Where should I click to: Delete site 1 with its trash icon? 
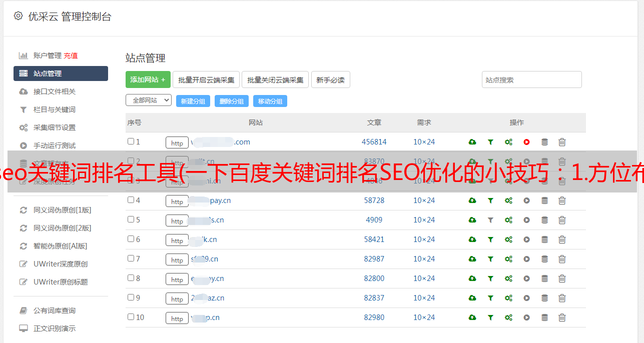click(x=562, y=142)
